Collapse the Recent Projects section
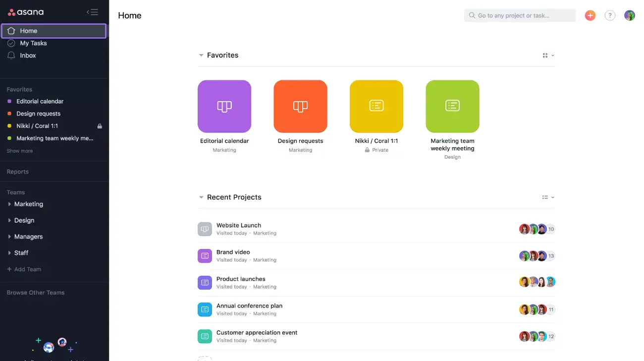The image size is (644, 361). click(x=201, y=197)
